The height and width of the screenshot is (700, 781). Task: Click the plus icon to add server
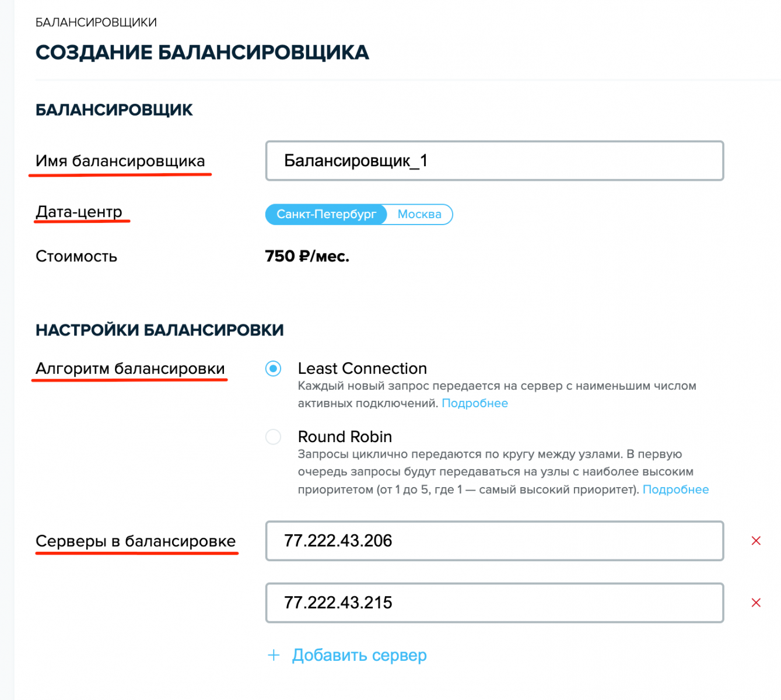[x=274, y=655]
